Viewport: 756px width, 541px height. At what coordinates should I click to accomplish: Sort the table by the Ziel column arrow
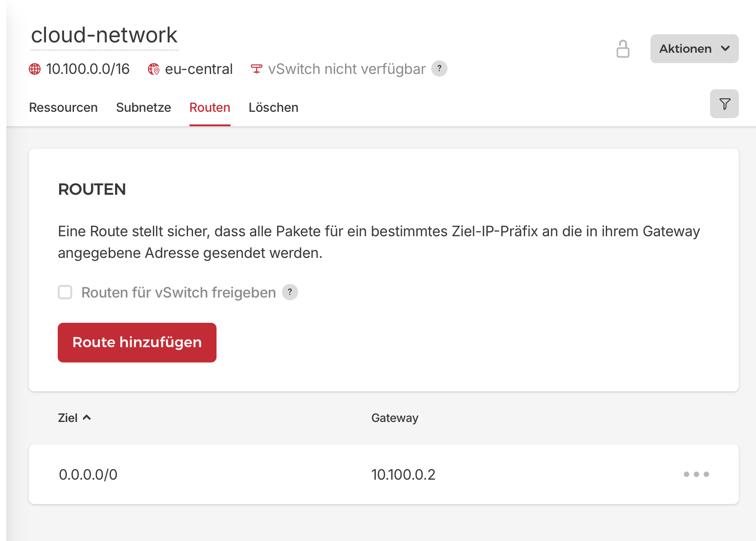87,417
